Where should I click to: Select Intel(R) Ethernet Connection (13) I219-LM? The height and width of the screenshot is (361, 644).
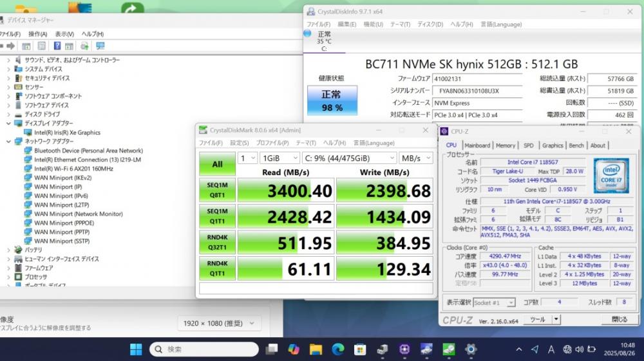(88, 160)
